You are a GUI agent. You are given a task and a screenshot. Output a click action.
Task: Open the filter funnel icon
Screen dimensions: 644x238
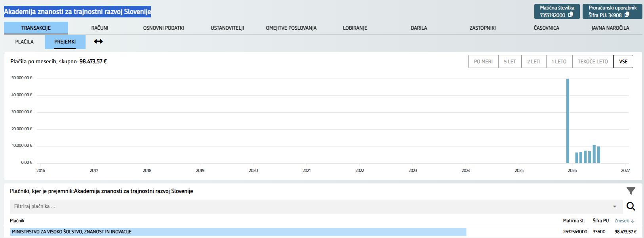pos(631,191)
